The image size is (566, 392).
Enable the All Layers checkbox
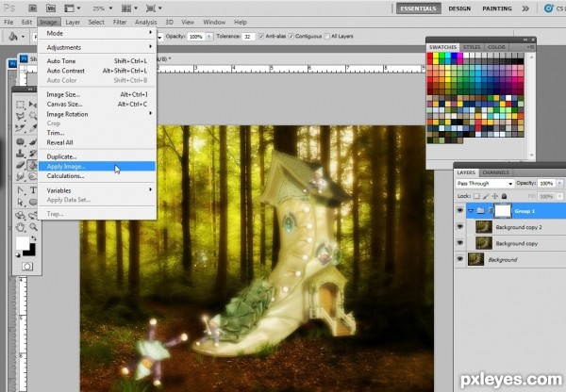coord(327,37)
